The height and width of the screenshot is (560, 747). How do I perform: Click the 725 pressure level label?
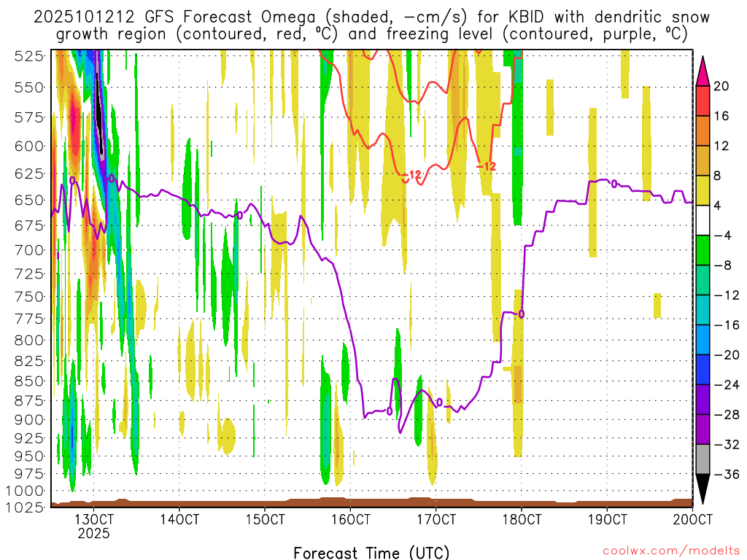tap(29, 274)
